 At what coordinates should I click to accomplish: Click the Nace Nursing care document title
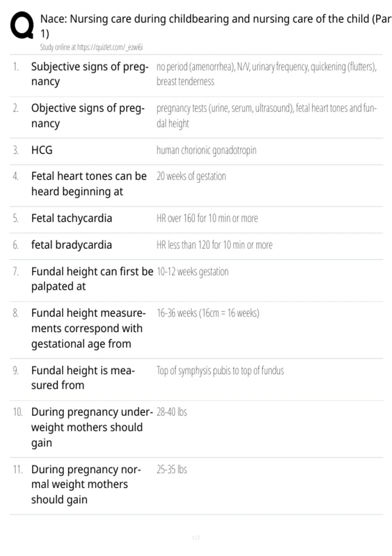click(216, 26)
